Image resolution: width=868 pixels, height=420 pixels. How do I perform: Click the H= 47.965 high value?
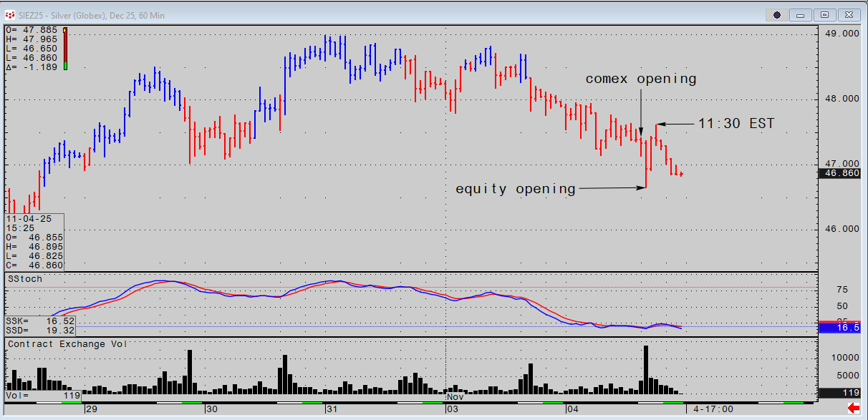coord(32,39)
